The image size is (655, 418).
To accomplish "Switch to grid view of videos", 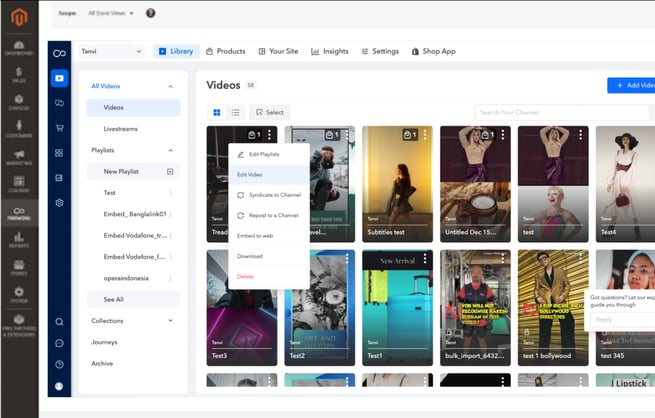I will tap(217, 112).
